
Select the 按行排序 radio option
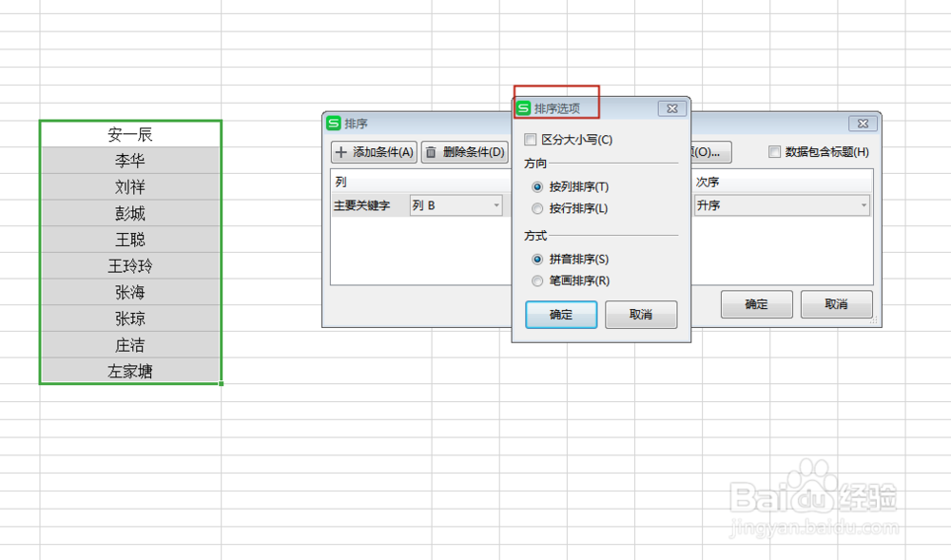click(537, 209)
